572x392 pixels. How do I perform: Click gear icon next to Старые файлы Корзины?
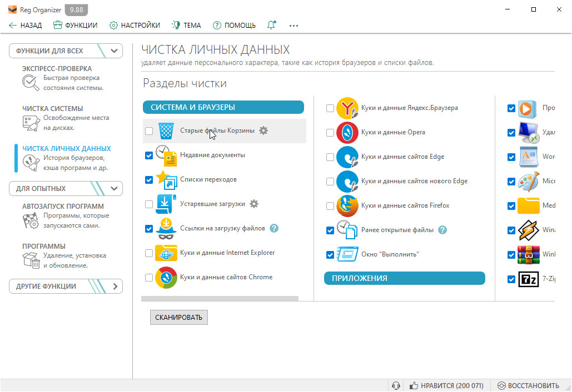point(263,130)
